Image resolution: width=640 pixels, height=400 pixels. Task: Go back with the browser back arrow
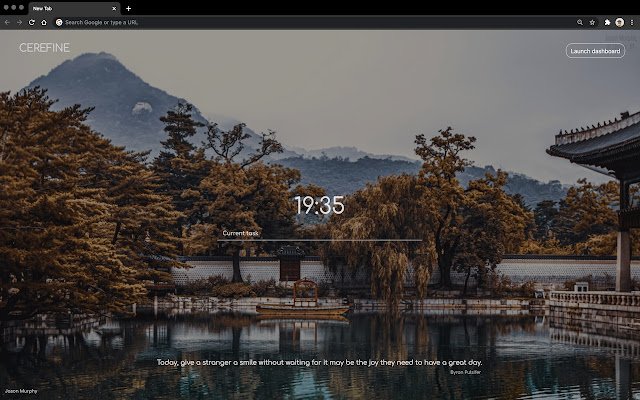[7, 22]
